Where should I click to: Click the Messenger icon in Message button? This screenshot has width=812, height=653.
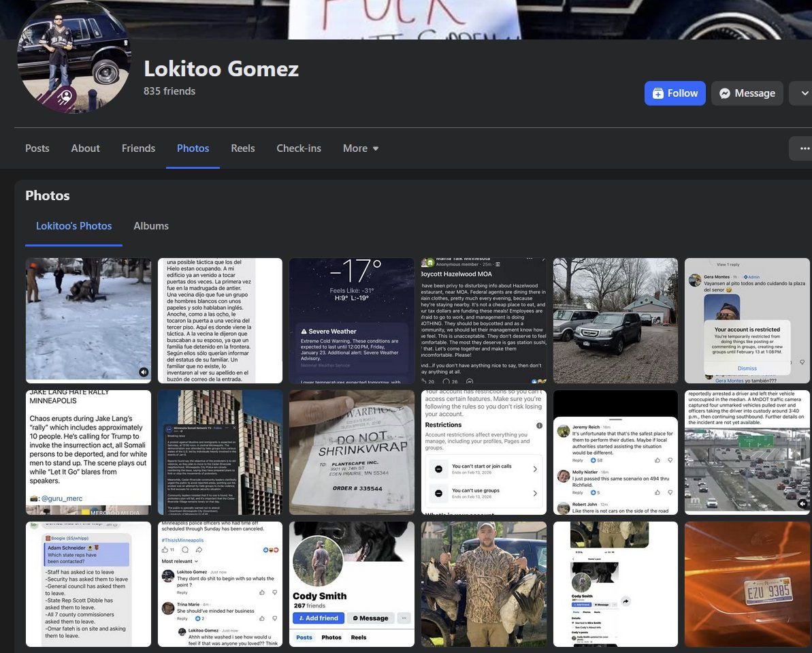coord(725,93)
